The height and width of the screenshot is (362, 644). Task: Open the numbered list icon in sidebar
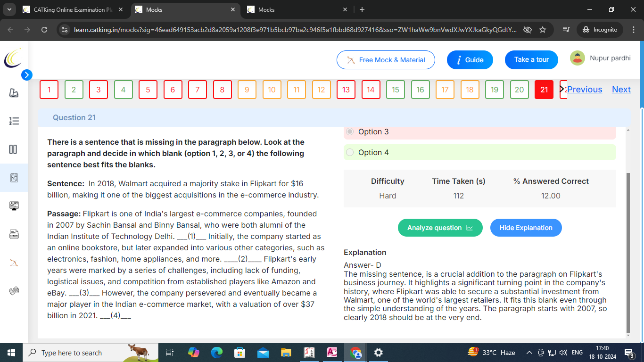coord(14,122)
